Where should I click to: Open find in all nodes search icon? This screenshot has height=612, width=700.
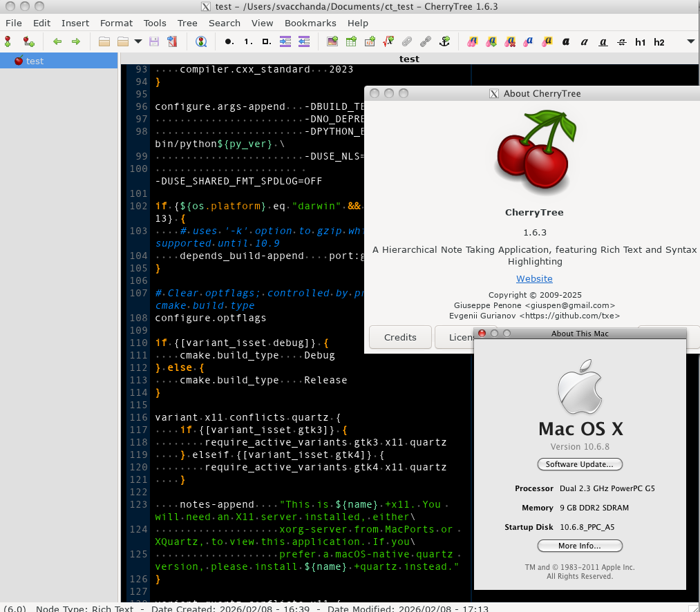pyautogui.click(x=201, y=41)
